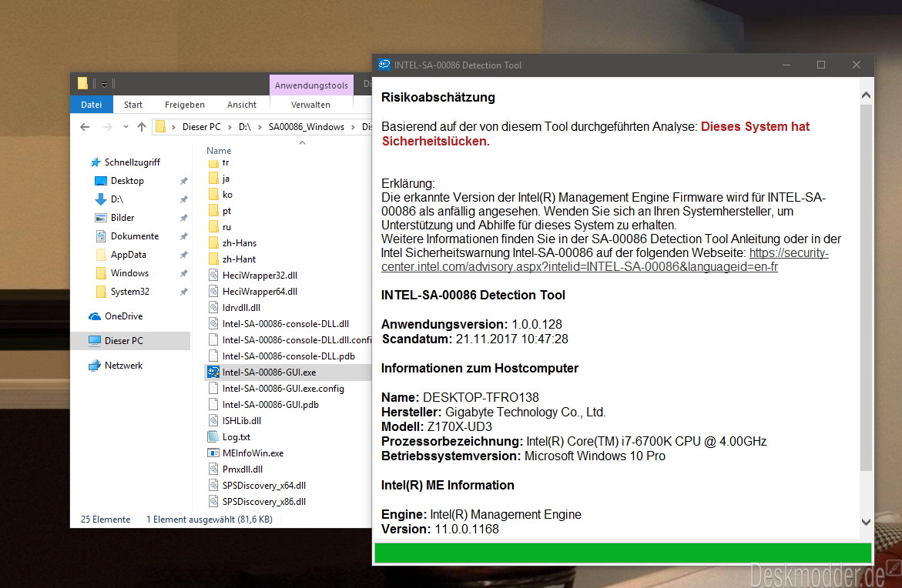Click the green progress bar
Image resolution: width=902 pixels, height=588 pixels.
click(622, 553)
